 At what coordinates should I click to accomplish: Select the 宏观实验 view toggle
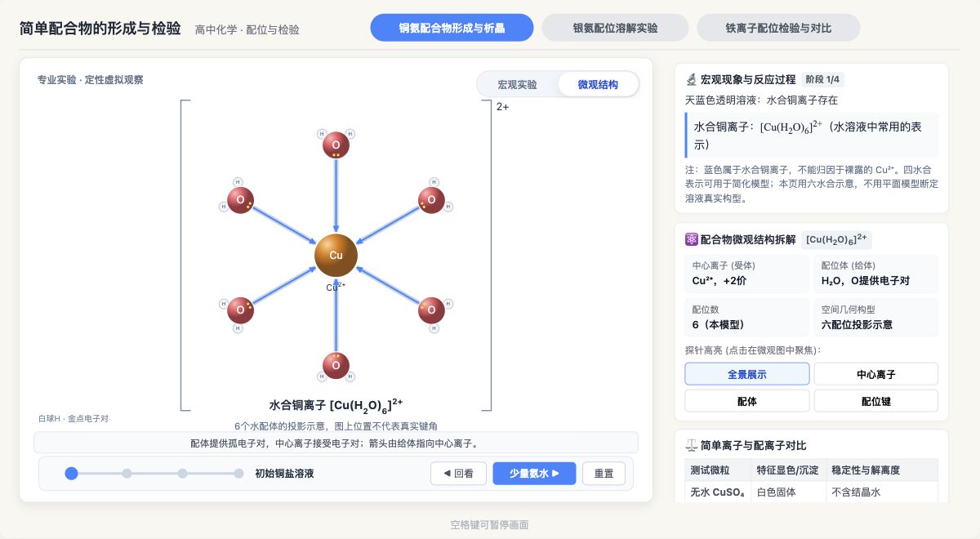pos(518,84)
